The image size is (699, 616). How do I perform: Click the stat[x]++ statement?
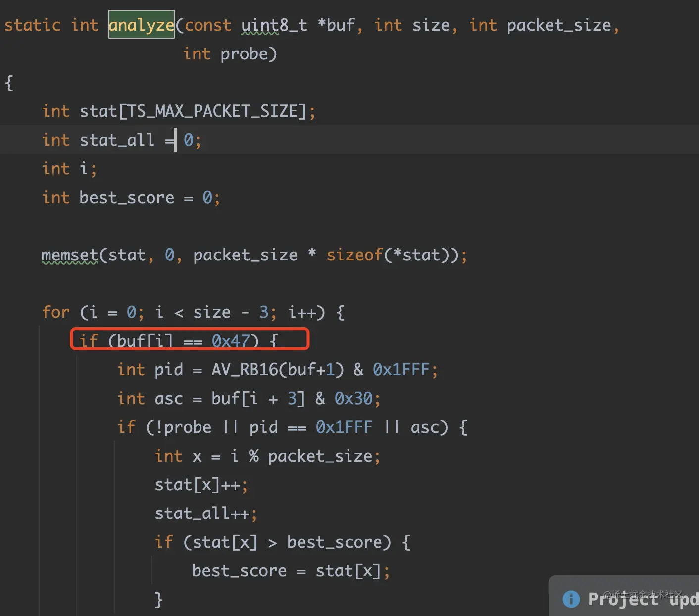(x=201, y=485)
